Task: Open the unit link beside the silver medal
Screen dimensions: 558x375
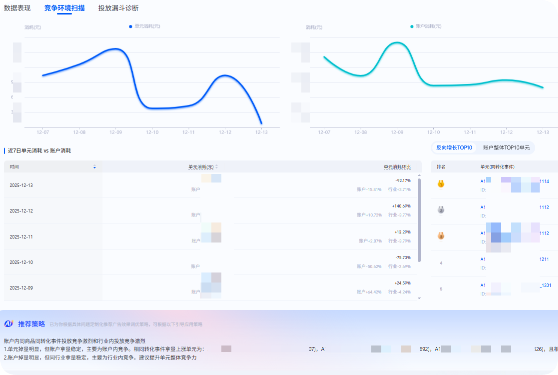Action: click(515, 207)
